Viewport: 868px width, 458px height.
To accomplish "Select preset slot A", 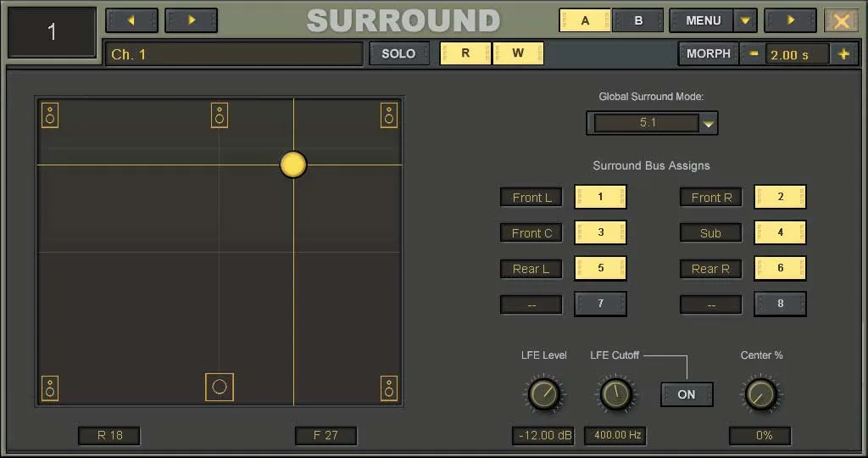I will point(585,20).
